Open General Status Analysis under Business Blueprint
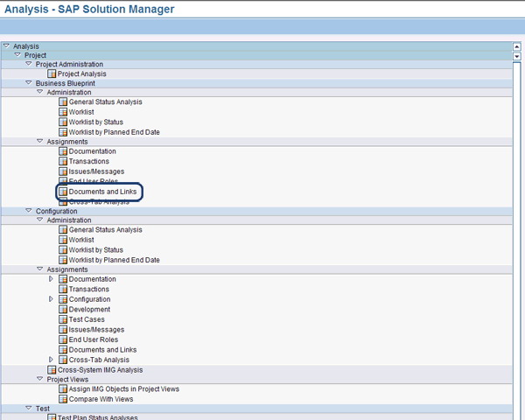Image resolution: width=525 pixels, height=420 pixels. [105, 102]
